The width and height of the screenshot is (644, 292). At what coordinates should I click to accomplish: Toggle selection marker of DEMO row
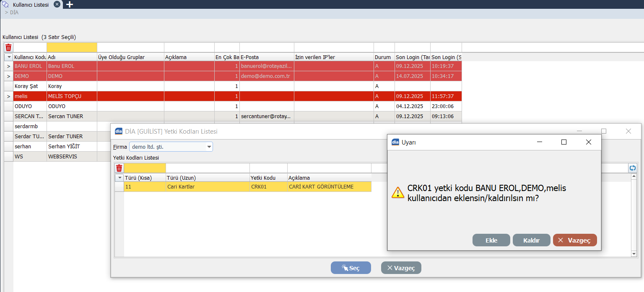[x=8, y=76]
